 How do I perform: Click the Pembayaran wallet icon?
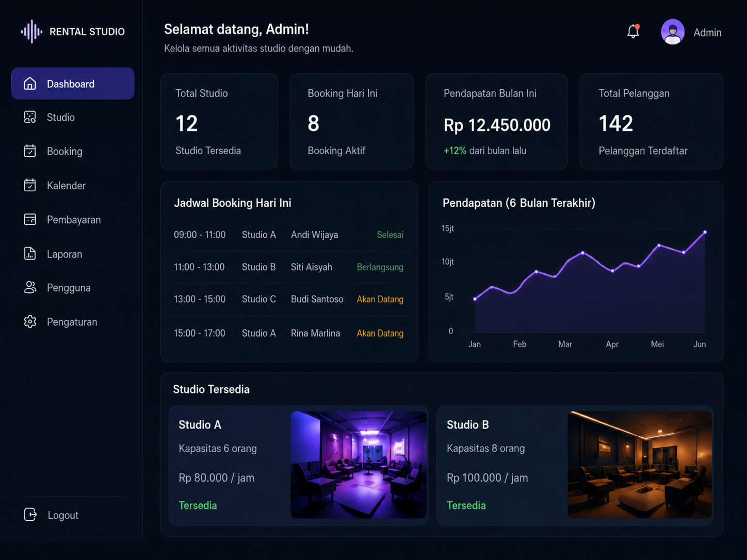(x=30, y=219)
